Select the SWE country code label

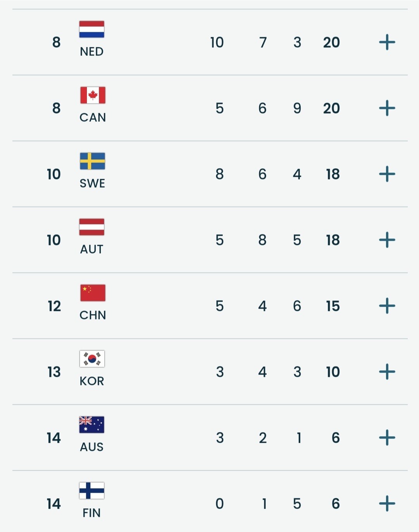point(92,183)
